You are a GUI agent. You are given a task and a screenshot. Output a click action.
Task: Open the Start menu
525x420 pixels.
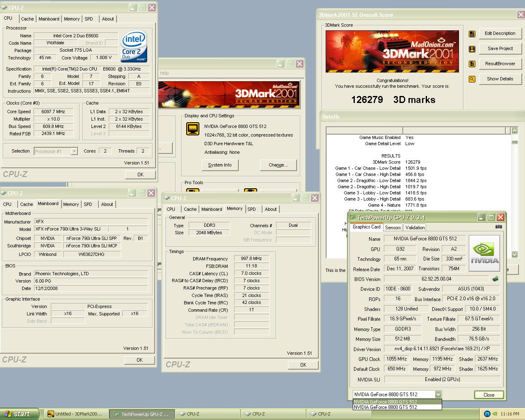(x=19, y=414)
